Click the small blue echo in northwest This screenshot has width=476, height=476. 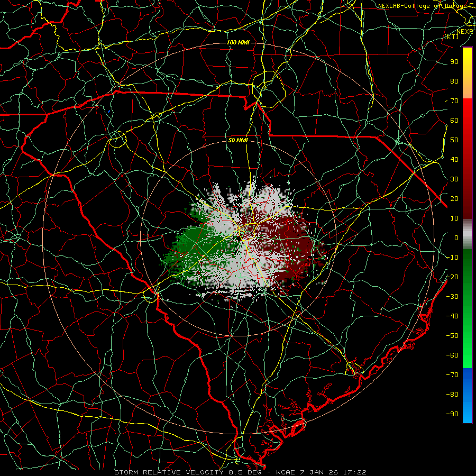(108, 112)
